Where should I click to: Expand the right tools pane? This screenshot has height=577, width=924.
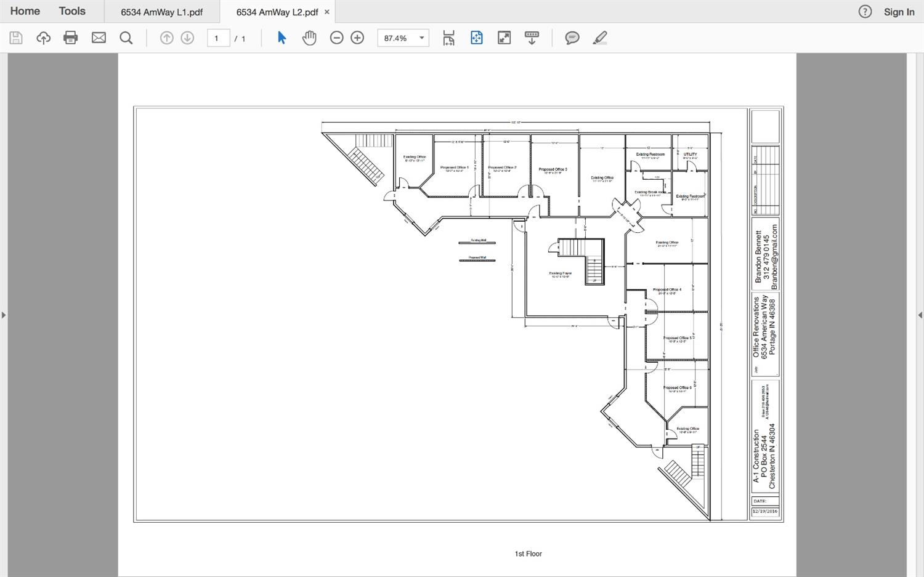click(x=920, y=315)
